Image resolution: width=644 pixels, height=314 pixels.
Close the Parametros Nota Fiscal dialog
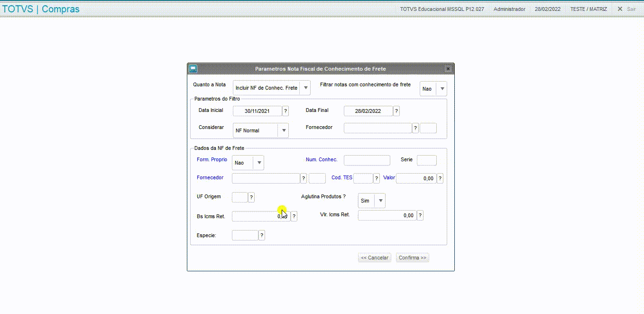point(448,69)
